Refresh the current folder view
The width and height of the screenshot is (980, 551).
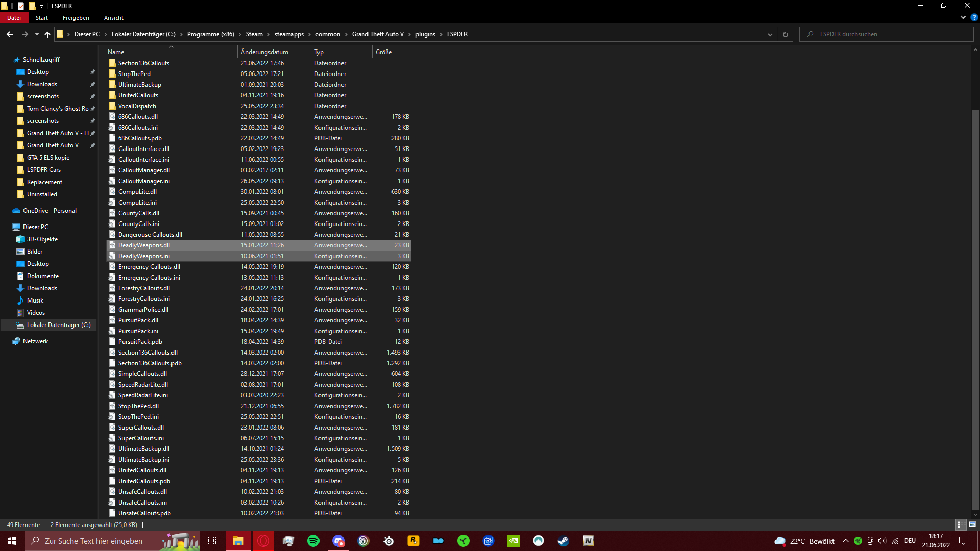[785, 34]
